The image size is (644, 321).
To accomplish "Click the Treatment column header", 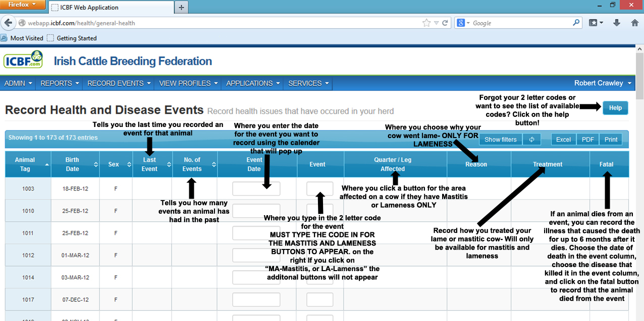I will [x=550, y=164].
